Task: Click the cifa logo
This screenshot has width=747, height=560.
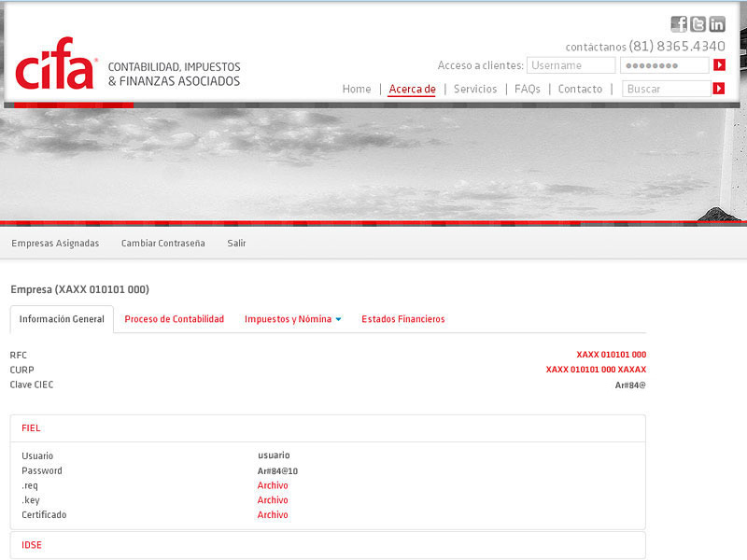Action: coord(56,64)
